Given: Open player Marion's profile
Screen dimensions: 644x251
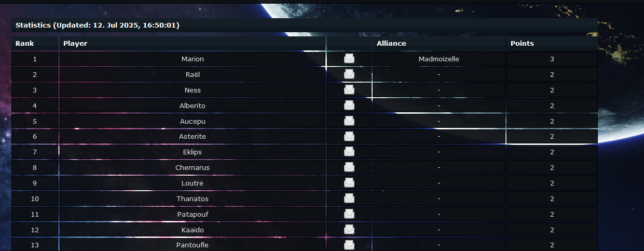Looking at the screenshot, I should [x=193, y=59].
